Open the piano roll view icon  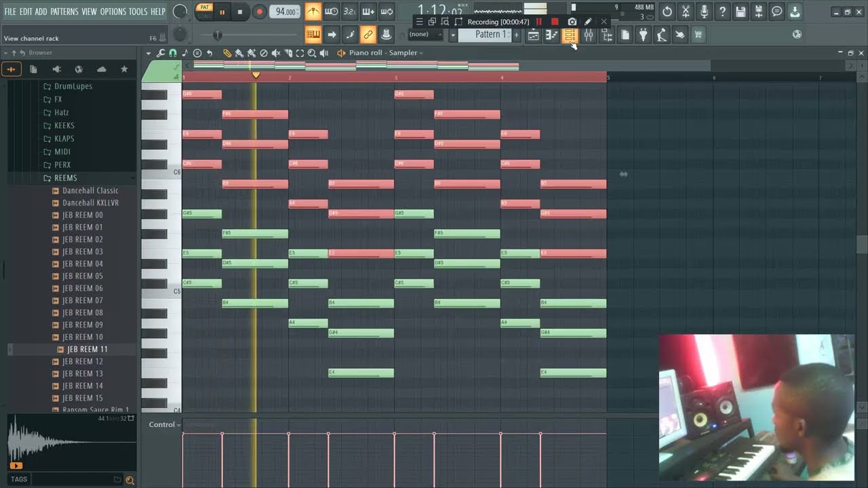(551, 35)
